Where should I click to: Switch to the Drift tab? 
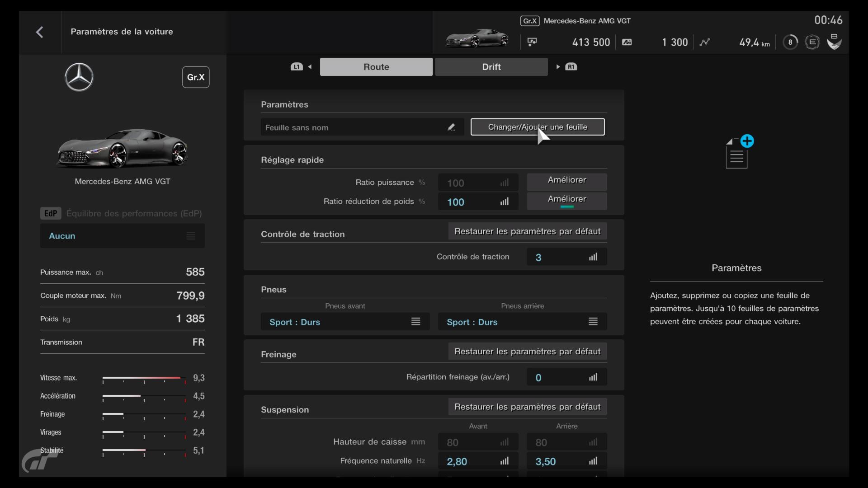pyautogui.click(x=491, y=67)
